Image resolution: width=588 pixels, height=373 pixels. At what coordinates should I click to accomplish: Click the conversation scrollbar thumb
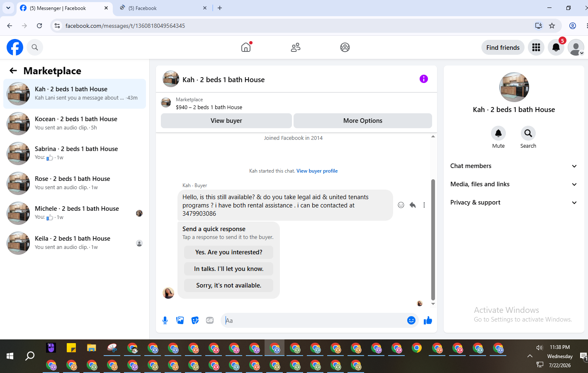433,239
